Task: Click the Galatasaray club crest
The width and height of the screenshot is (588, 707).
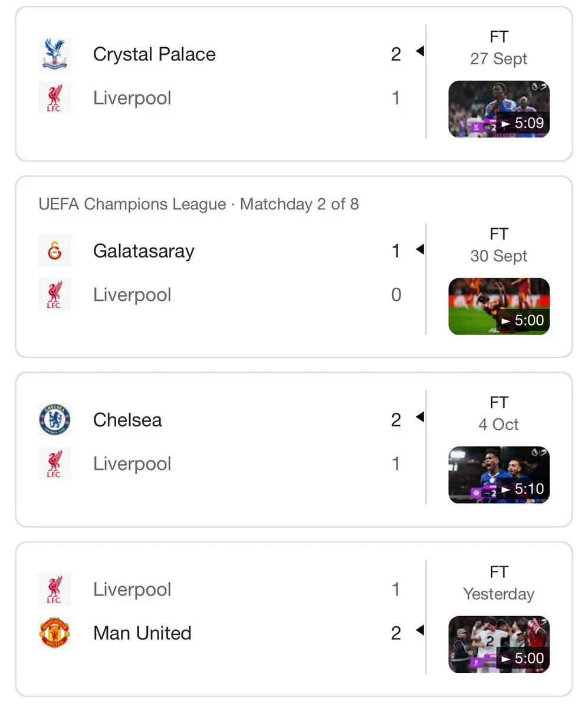Action: (x=55, y=251)
